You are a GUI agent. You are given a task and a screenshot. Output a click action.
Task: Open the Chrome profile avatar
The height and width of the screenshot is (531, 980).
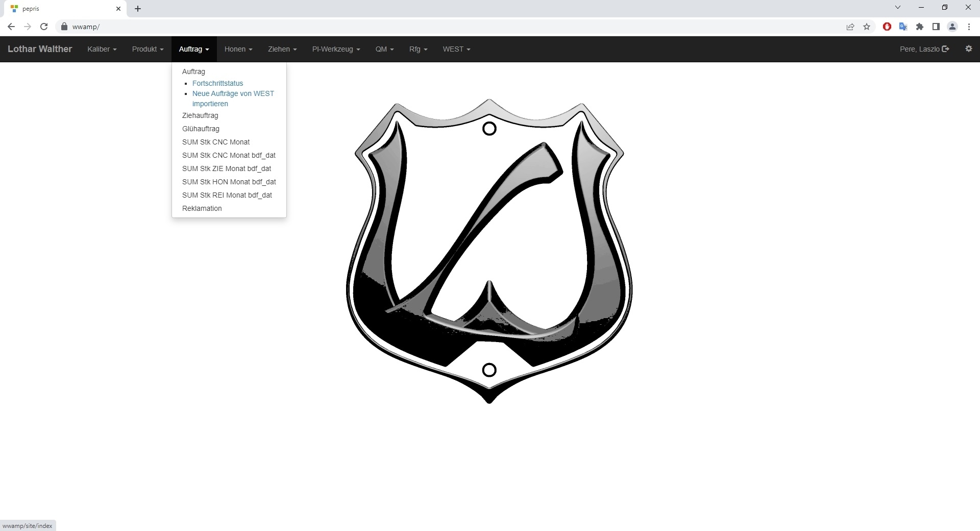click(952, 27)
